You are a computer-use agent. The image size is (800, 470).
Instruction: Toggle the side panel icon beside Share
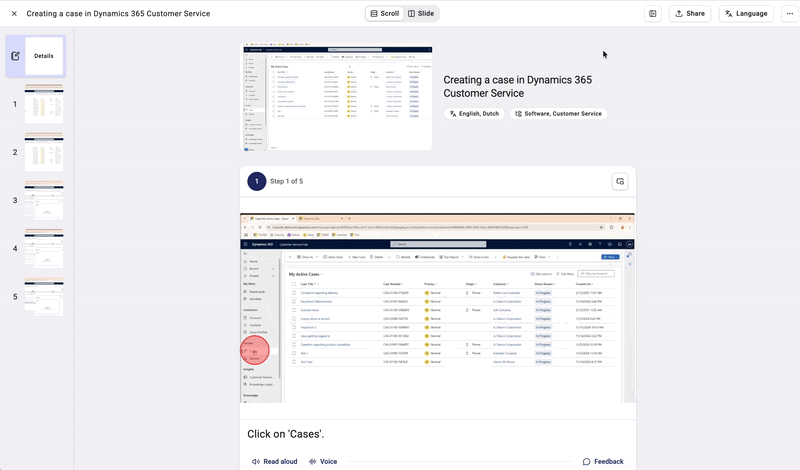tap(653, 14)
